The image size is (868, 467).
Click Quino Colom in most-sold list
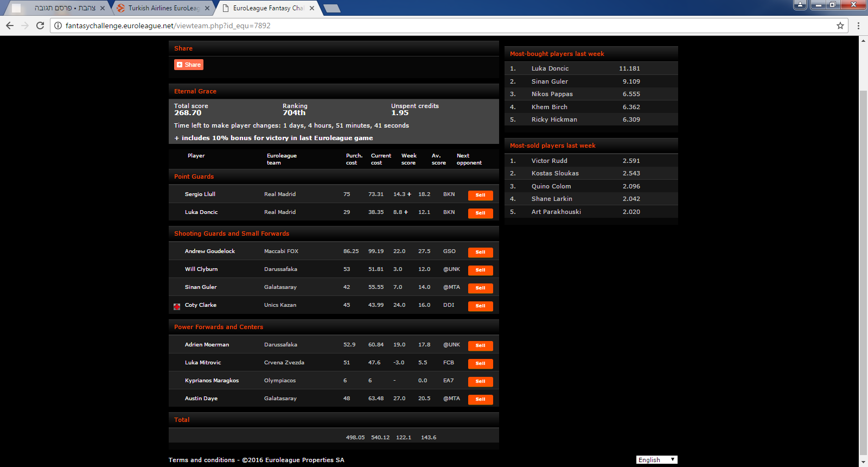click(551, 186)
